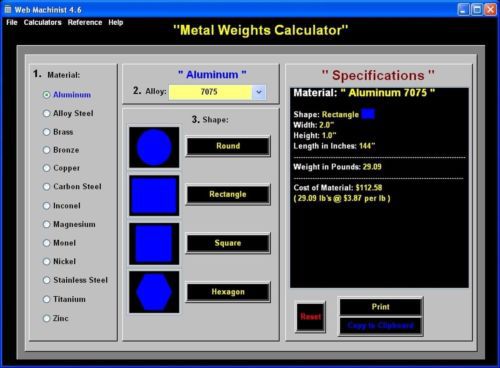This screenshot has height=368, width=500.
Task: Click the red Reset button
Action: (x=310, y=317)
